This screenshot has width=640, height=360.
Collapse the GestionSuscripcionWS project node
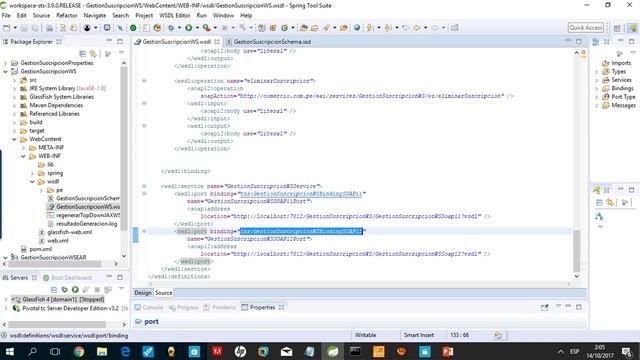[5, 71]
